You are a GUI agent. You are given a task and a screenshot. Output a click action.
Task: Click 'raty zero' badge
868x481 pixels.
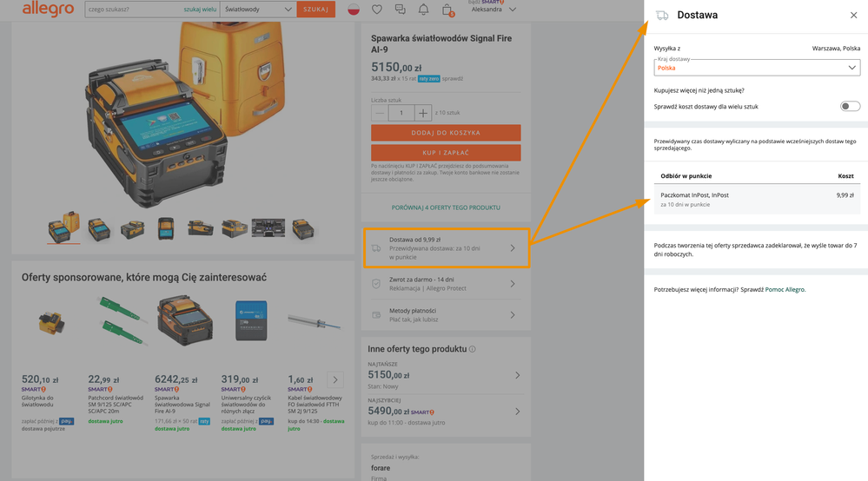429,78
